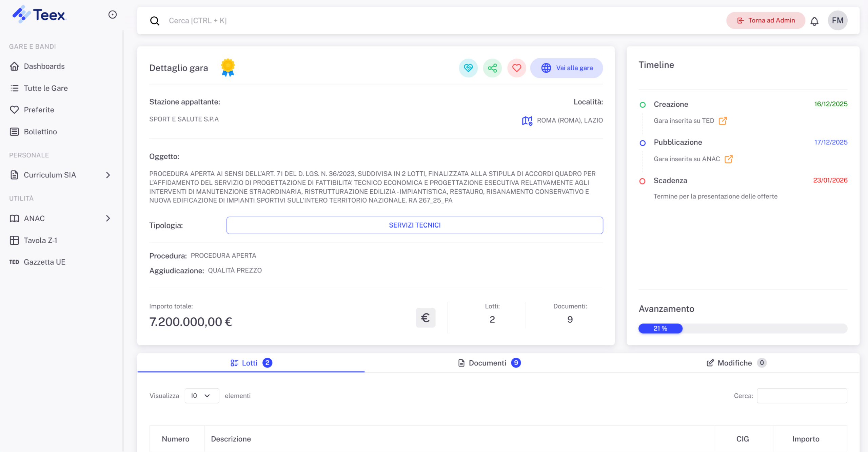
Task: Click the notification bell icon
Action: [814, 21]
